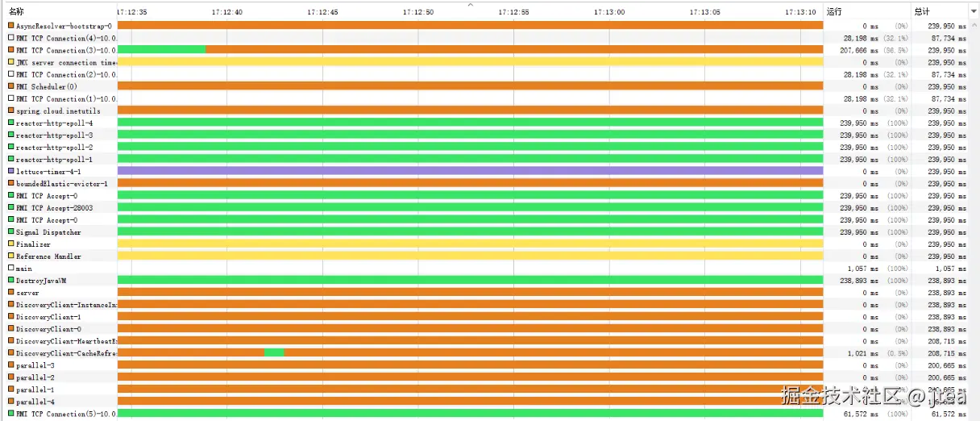
Task: Click the 17:12:50 timeline mark
Action: pyautogui.click(x=418, y=12)
